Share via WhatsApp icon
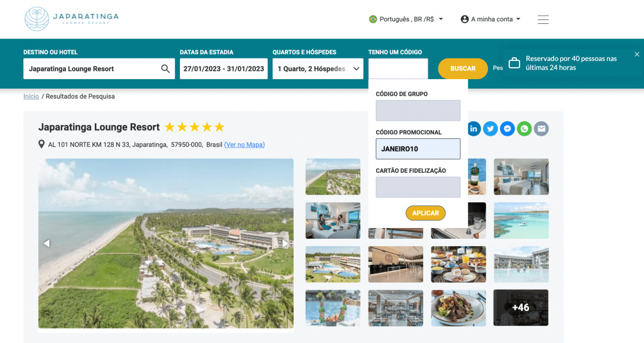Image resolution: width=644 pixels, height=343 pixels. pos(524,129)
